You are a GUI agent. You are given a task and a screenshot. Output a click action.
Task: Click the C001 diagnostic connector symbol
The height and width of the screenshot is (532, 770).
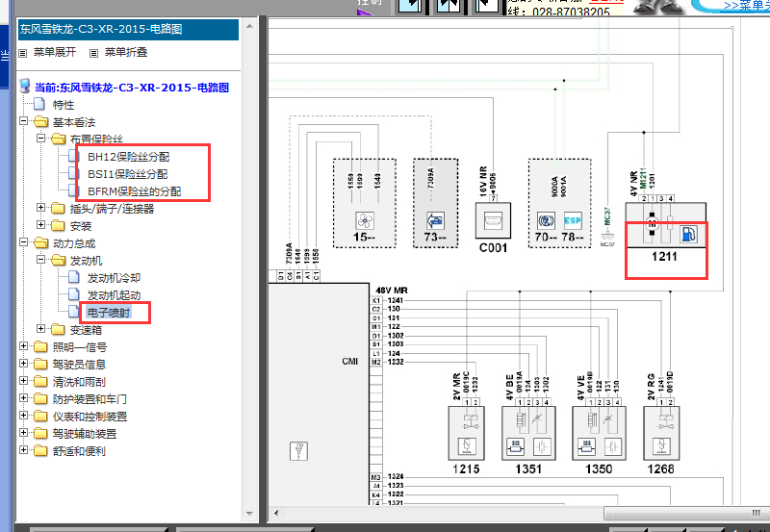[x=493, y=221]
